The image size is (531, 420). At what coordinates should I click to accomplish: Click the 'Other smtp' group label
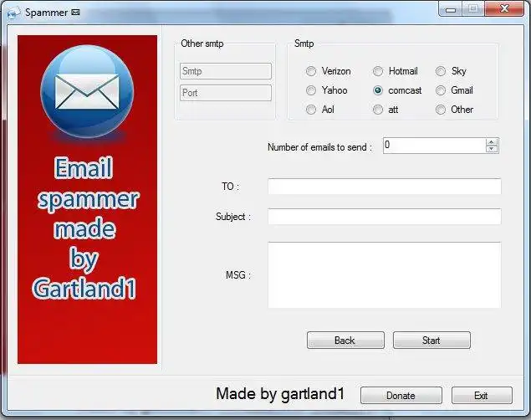pos(202,44)
